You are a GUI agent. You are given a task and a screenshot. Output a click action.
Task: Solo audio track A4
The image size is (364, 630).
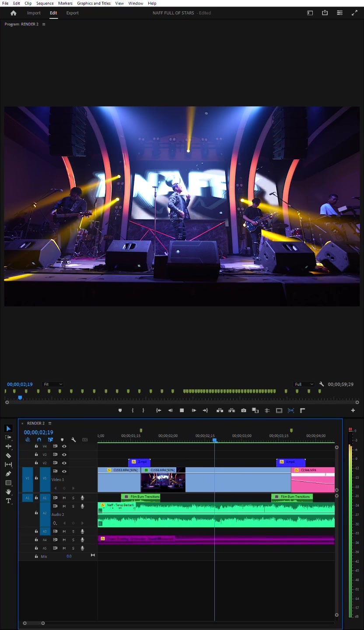click(73, 540)
